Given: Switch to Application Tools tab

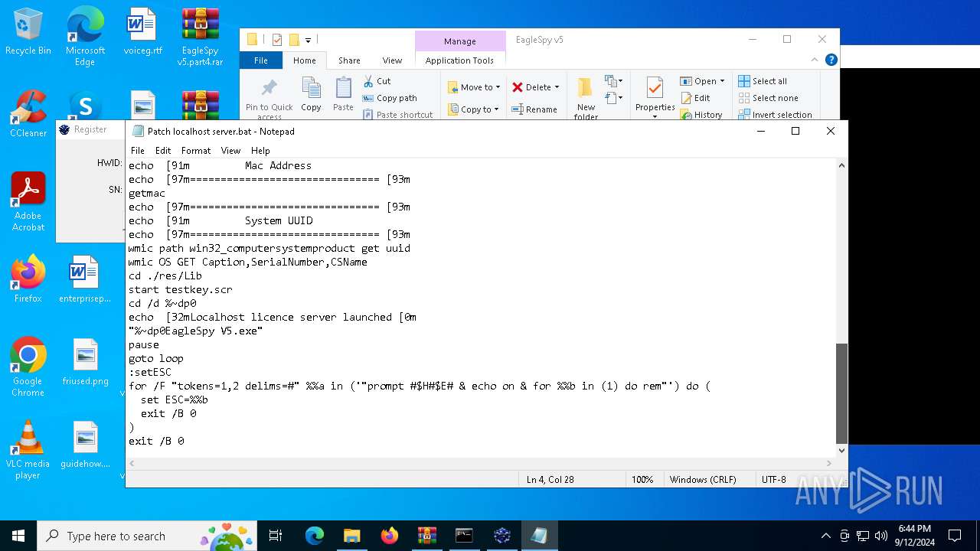Looking at the screenshot, I should pos(459,60).
